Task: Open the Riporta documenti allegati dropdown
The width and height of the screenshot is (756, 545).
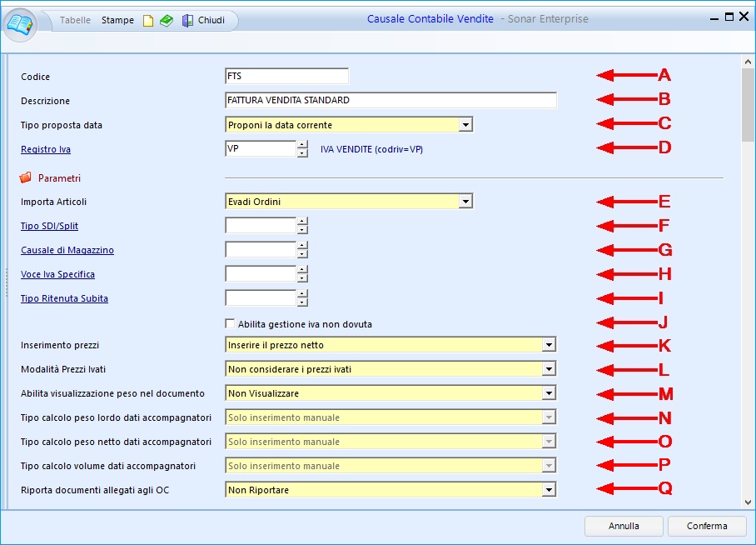Action: point(548,490)
